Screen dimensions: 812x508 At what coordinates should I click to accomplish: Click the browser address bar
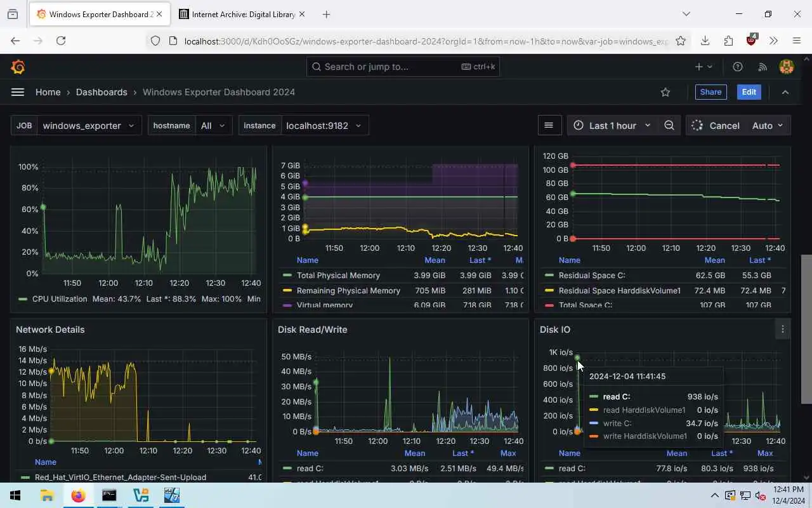(425, 41)
